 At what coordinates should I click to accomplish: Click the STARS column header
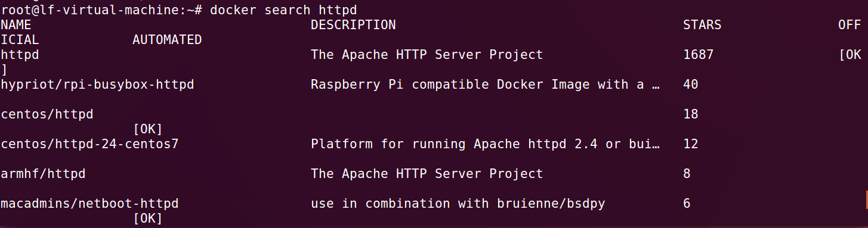(702, 25)
